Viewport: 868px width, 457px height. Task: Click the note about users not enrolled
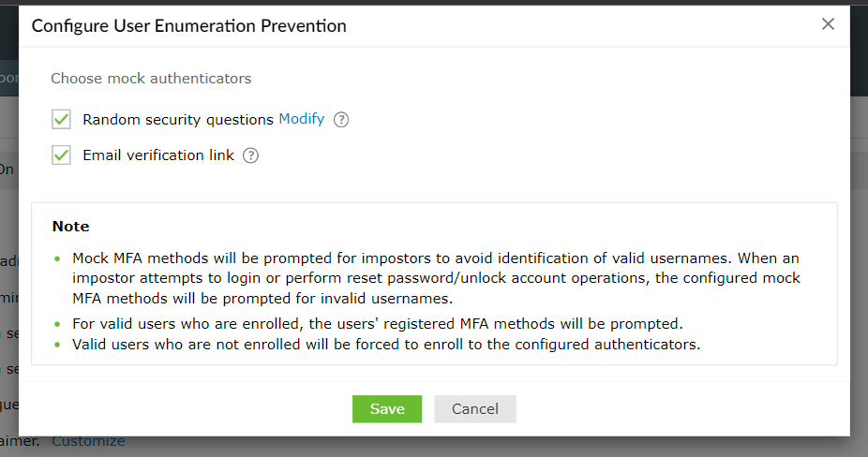(386, 344)
